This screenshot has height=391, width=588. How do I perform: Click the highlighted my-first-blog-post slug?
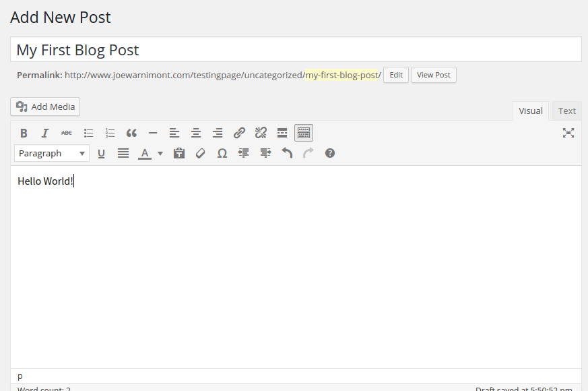pyautogui.click(x=343, y=75)
